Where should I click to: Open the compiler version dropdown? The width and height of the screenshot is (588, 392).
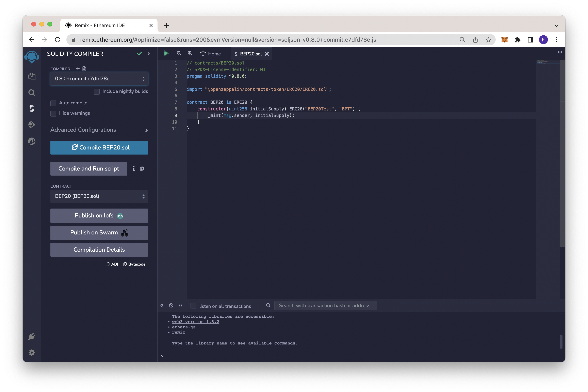99,79
